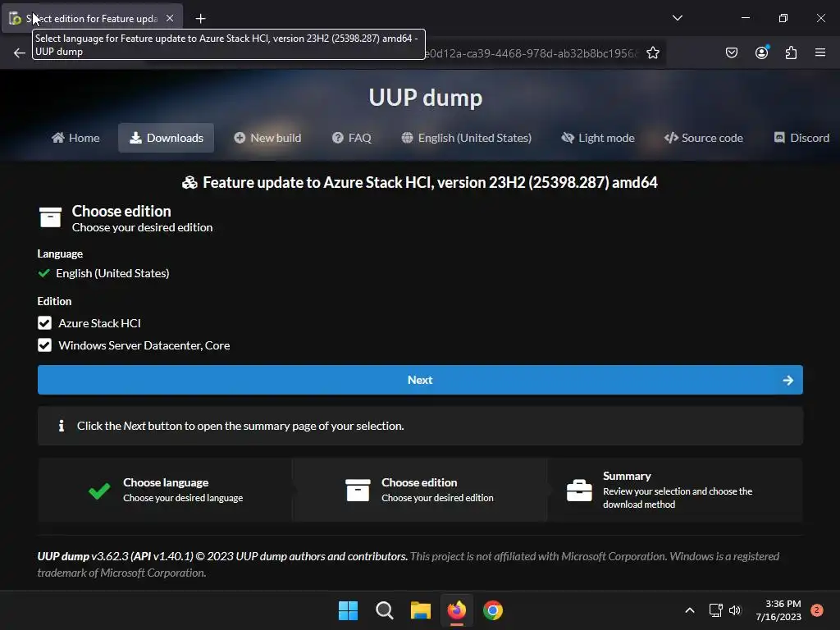
Task: Uncheck the Azure Stack HCI edition
Action: (44, 323)
